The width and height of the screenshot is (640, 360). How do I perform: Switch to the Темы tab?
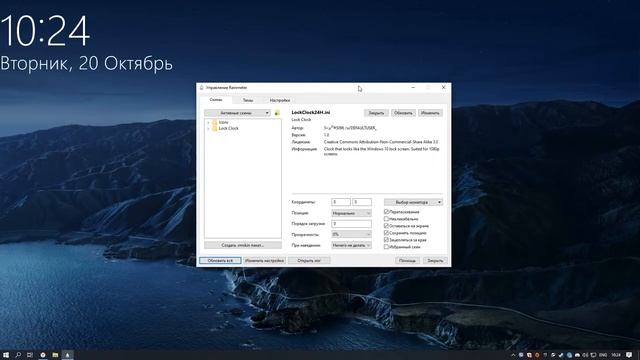tap(248, 100)
